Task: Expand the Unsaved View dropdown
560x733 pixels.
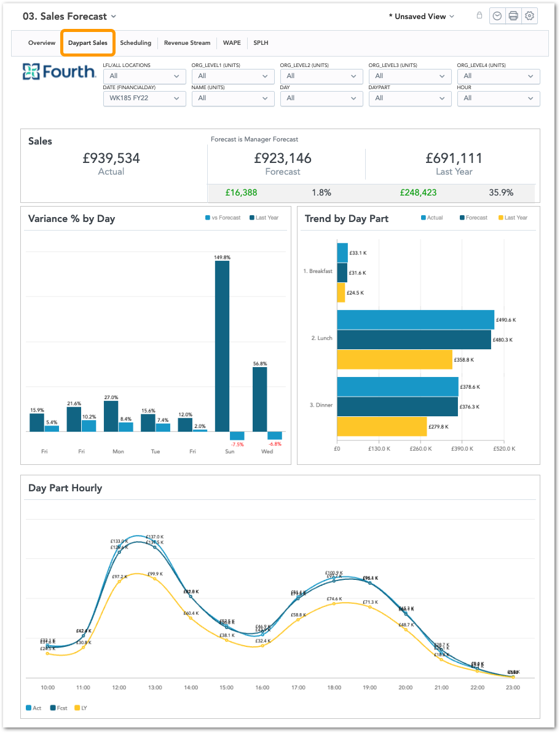Action: [422, 17]
